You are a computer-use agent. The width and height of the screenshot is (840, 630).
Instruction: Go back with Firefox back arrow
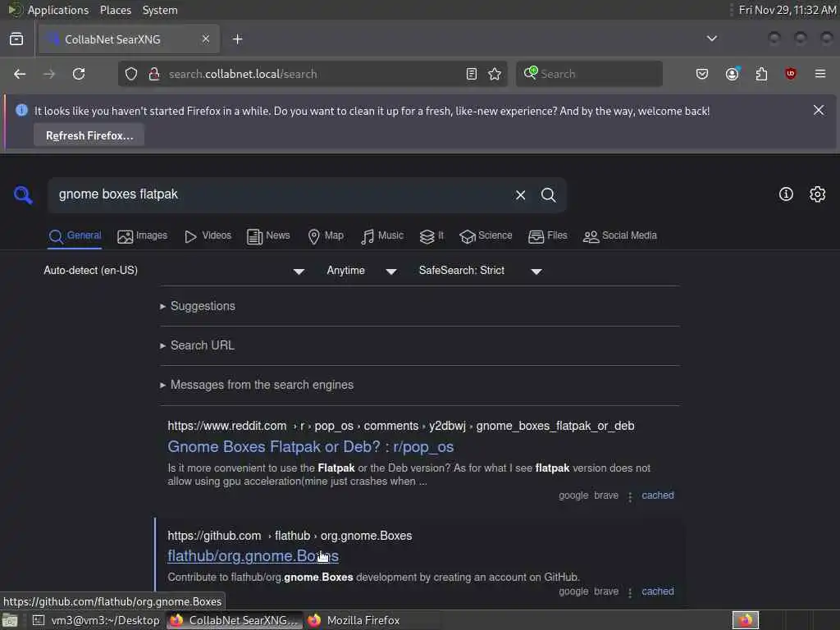tap(20, 74)
